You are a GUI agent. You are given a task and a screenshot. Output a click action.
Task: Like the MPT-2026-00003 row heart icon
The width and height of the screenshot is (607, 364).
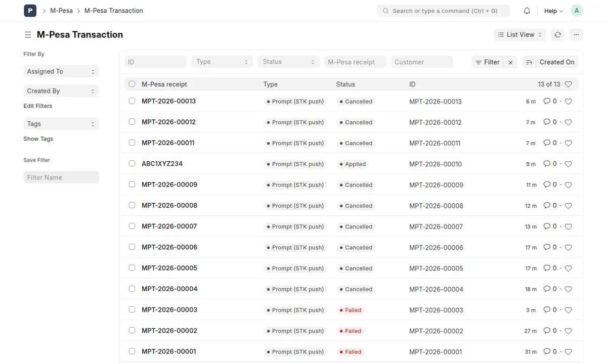[x=568, y=310]
